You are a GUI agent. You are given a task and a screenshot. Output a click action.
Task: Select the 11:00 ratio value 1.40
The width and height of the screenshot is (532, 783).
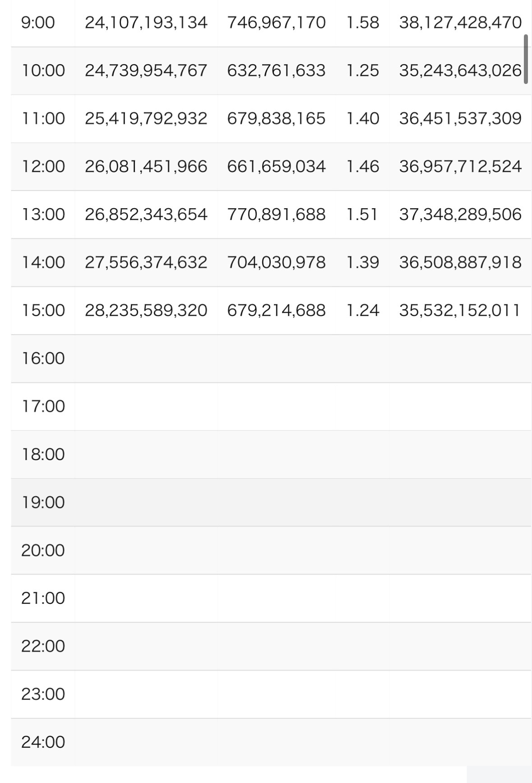(x=362, y=118)
